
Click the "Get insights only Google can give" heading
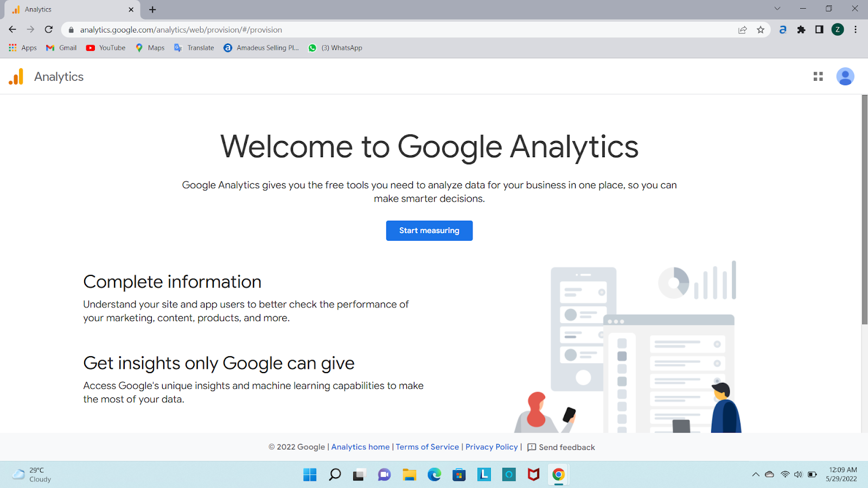219,363
